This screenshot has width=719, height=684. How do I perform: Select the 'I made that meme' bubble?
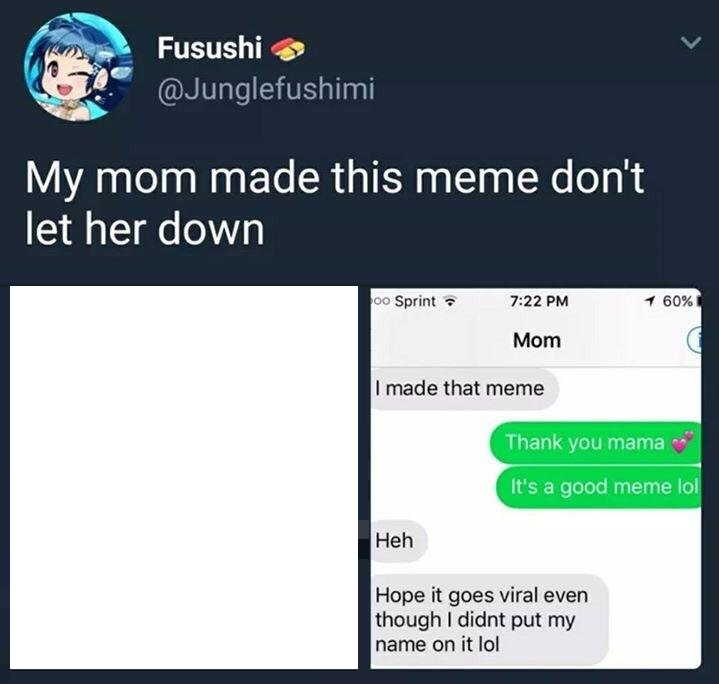(x=465, y=389)
